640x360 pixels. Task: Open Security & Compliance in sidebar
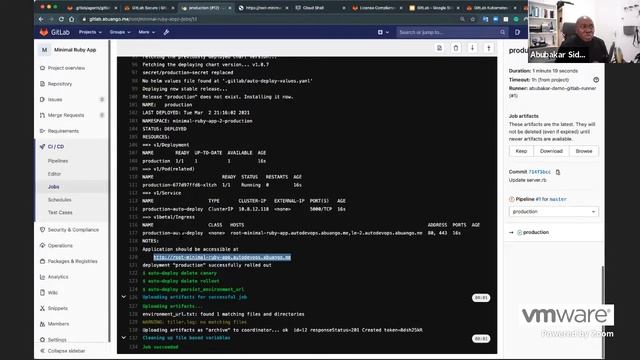[73, 230]
